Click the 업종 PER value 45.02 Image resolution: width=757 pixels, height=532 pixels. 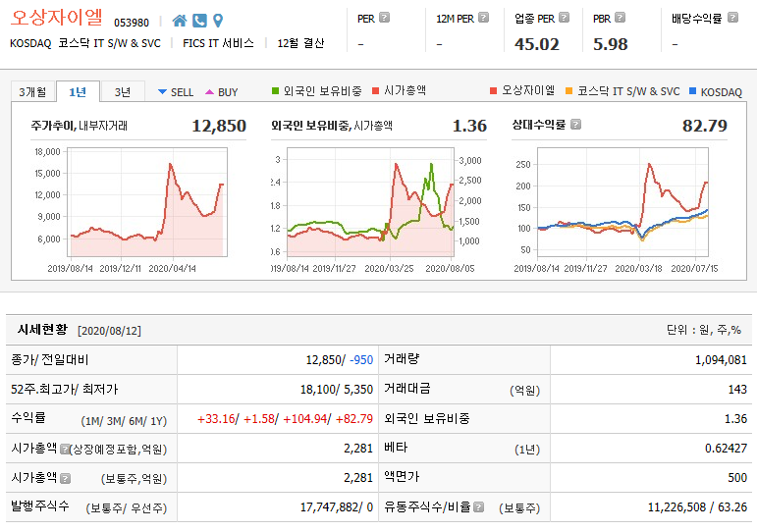[x=536, y=44]
